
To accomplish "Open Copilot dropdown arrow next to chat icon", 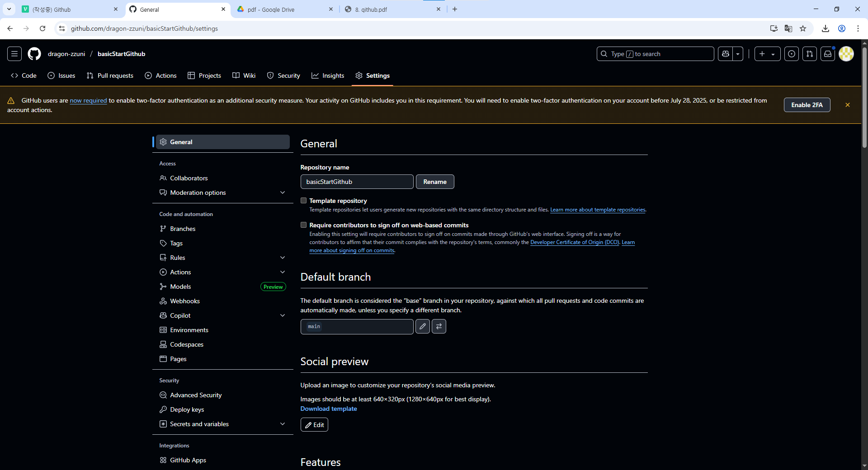I will coord(738,54).
